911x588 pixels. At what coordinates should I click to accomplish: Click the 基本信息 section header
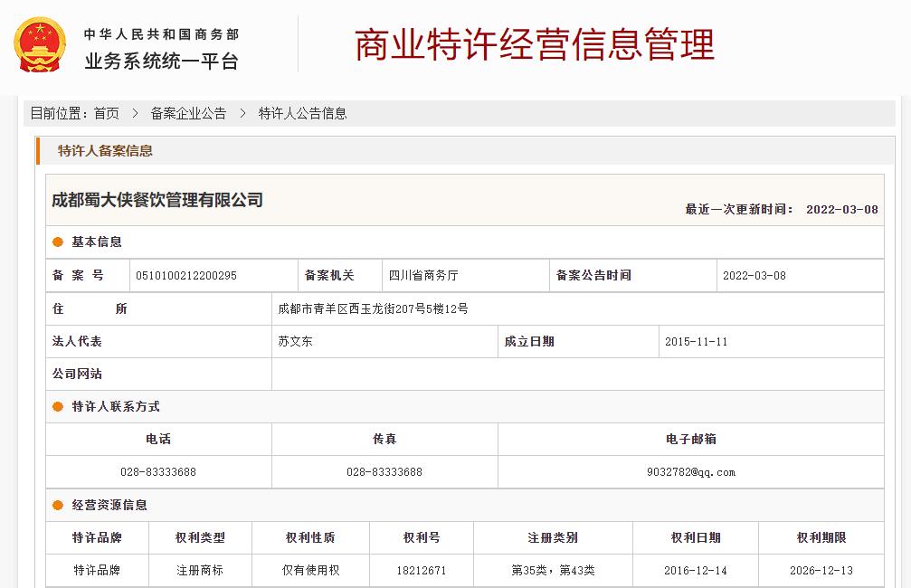click(x=97, y=242)
